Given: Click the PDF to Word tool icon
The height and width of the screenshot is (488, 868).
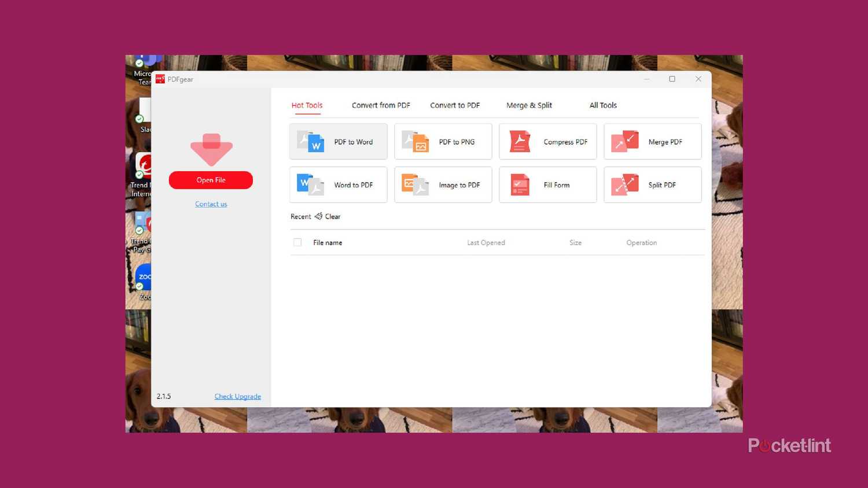Looking at the screenshot, I should click(311, 142).
